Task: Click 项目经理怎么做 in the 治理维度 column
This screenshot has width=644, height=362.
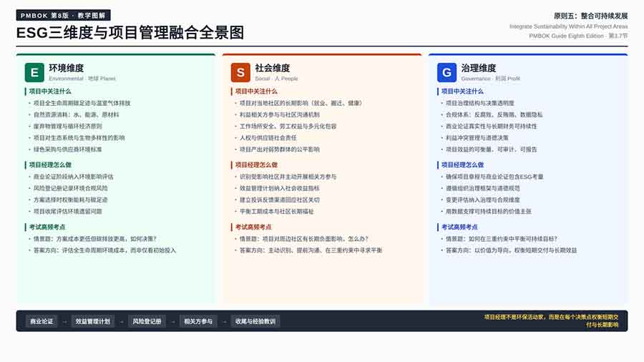Action: point(462,165)
